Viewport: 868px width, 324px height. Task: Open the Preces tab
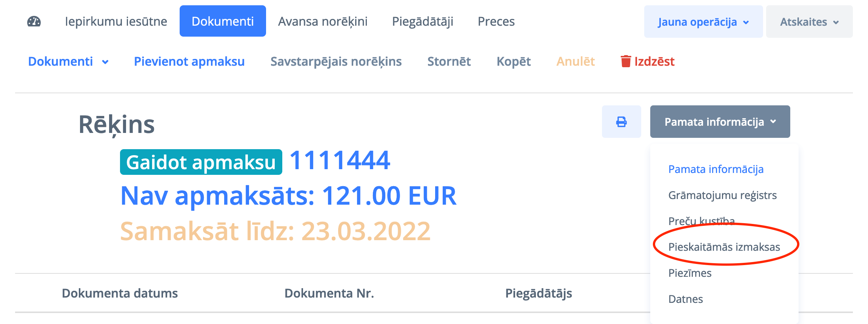(496, 22)
